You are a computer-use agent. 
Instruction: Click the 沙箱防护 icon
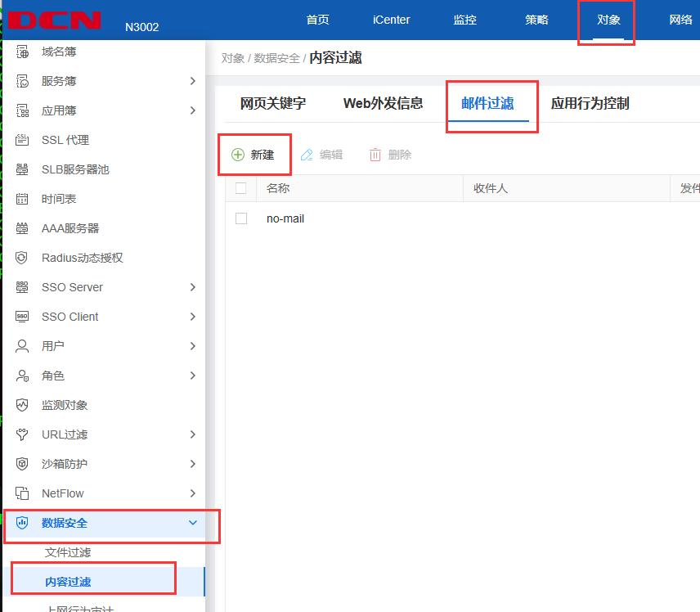22,464
